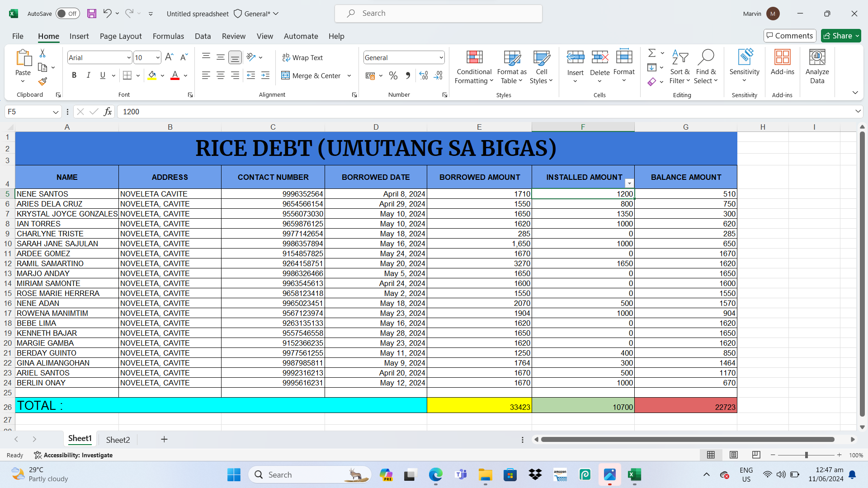868x488 pixels.
Task: Click the Fill Color swatch
Action: [x=152, y=75]
